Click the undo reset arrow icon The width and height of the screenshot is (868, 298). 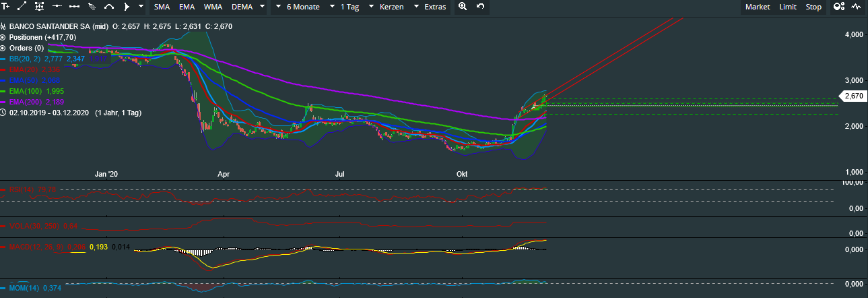coord(480,7)
